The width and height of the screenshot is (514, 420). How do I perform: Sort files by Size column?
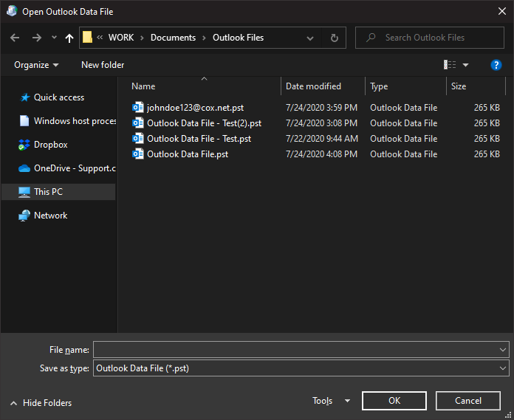tap(459, 86)
